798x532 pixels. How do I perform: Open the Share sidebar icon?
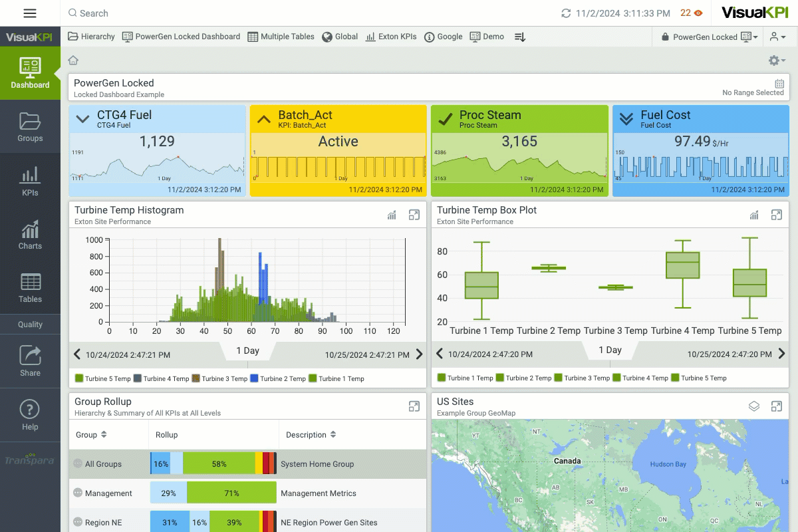pyautogui.click(x=30, y=361)
